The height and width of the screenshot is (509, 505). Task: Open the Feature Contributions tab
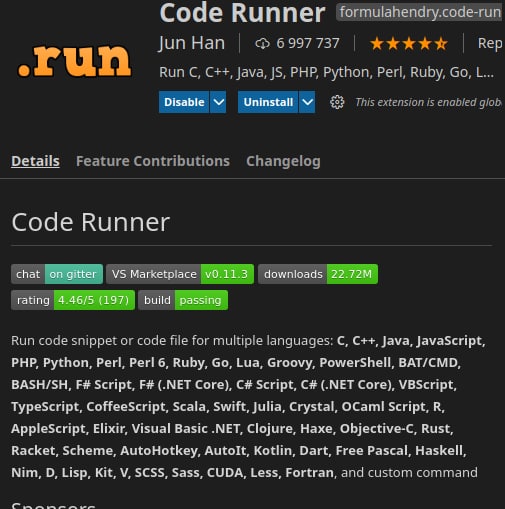pos(153,161)
